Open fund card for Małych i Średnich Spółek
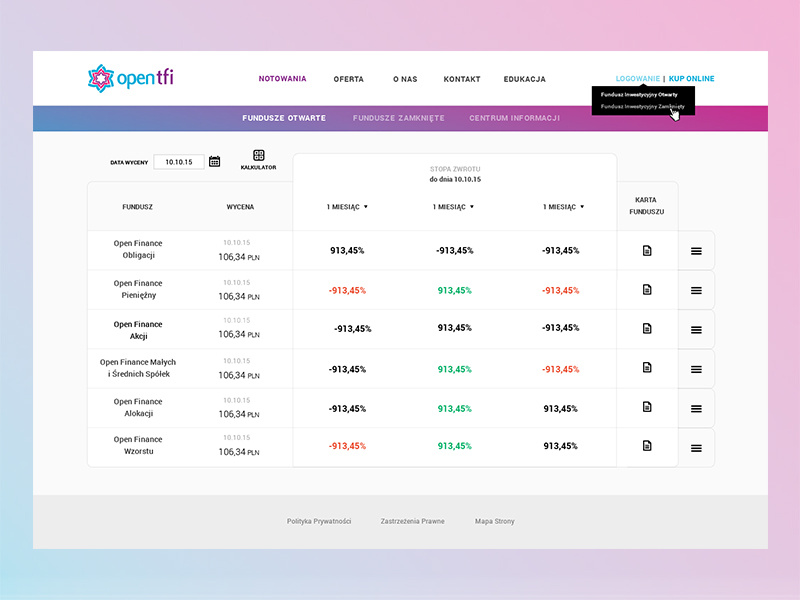The height and width of the screenshot is (600, 800). pos(647,367)
